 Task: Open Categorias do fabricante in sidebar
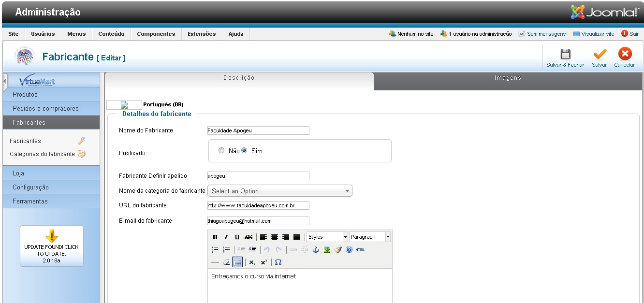tap(42, 154)
